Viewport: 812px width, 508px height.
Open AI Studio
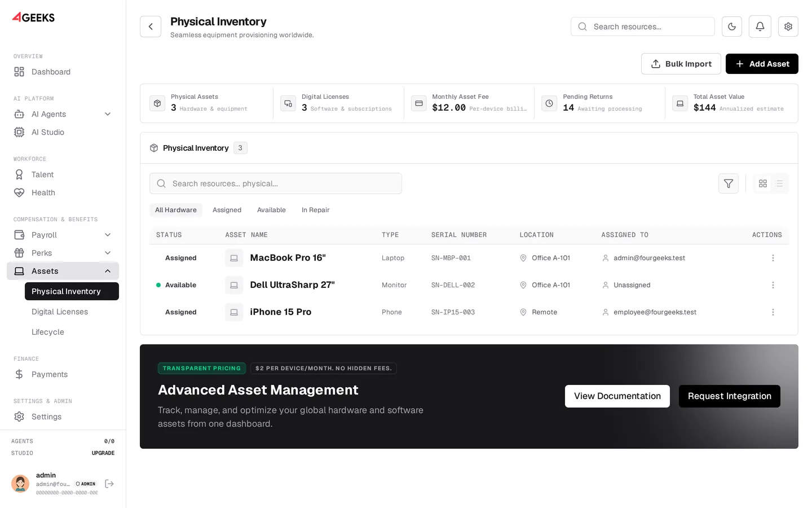(x=63, y=132)
